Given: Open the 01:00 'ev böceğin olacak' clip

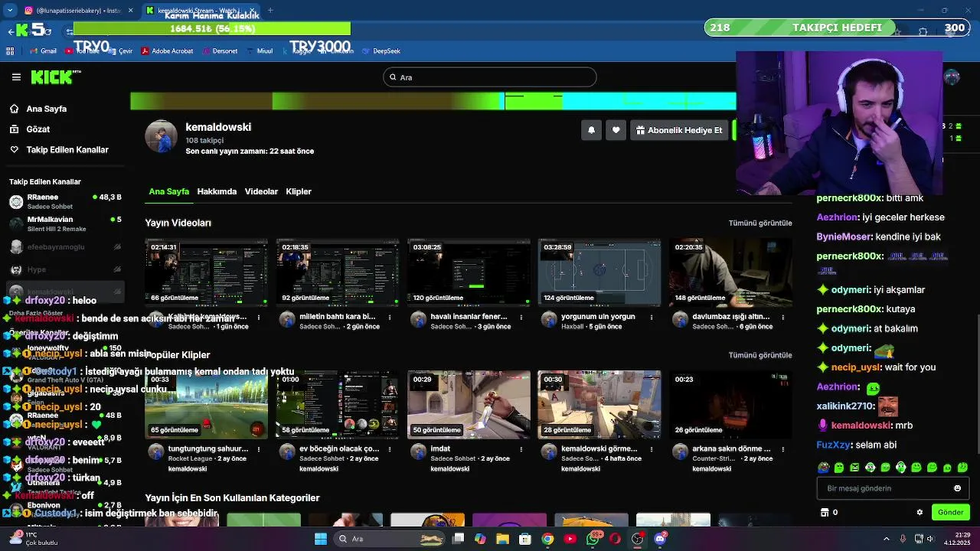Looking at the screenshot, I should (338, 405).
